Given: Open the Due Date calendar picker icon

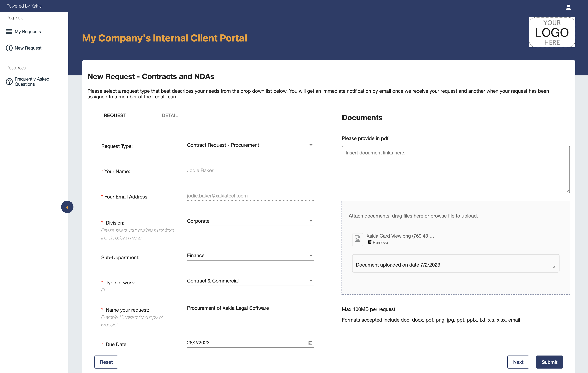Looking at the screenshot, I should point(310,343).
